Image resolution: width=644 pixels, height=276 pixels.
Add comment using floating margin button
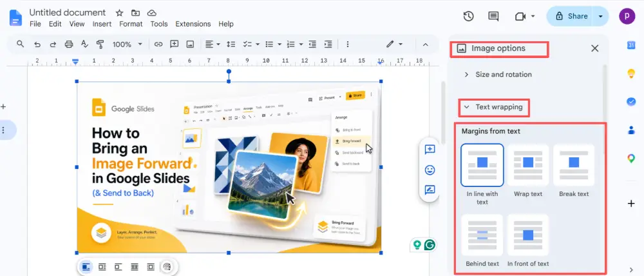430,150
